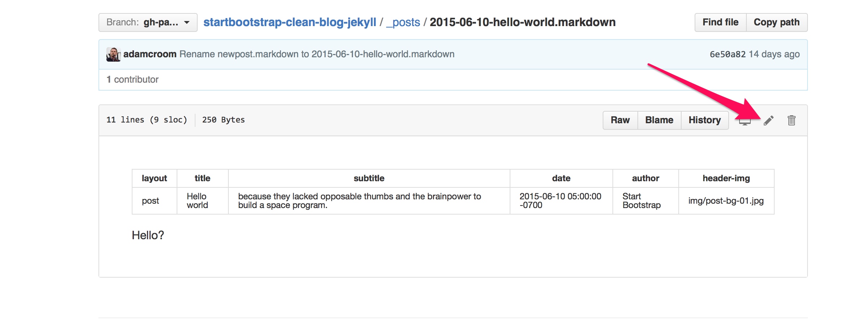The image size is (868, 332).
Task: Click the Hello? text in file preview
Action: point(148,236)
